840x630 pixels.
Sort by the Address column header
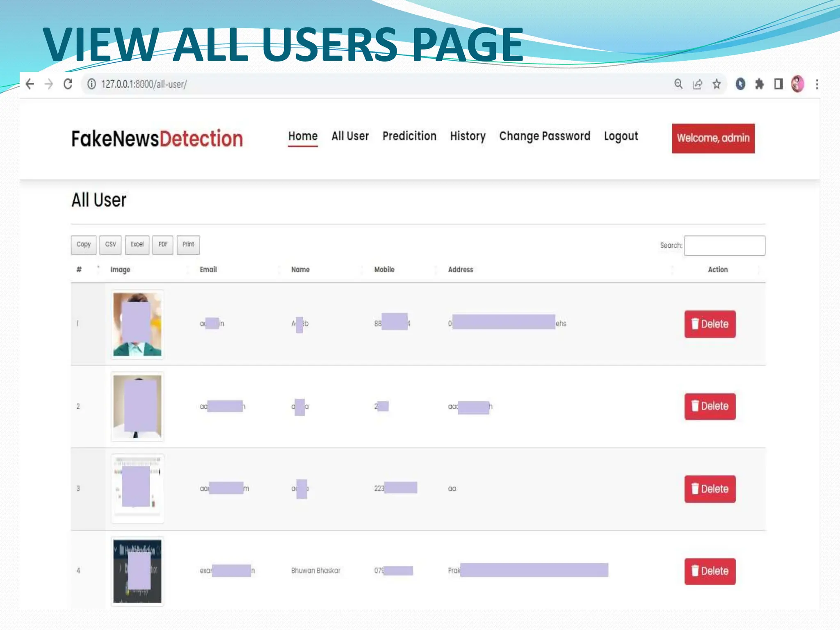461,269
